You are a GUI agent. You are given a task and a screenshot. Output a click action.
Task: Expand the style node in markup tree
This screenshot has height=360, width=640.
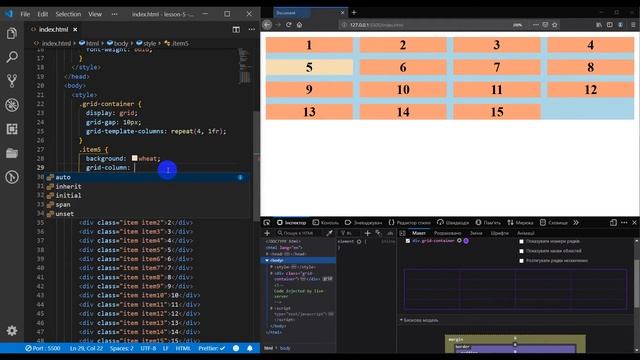[271, 267]
